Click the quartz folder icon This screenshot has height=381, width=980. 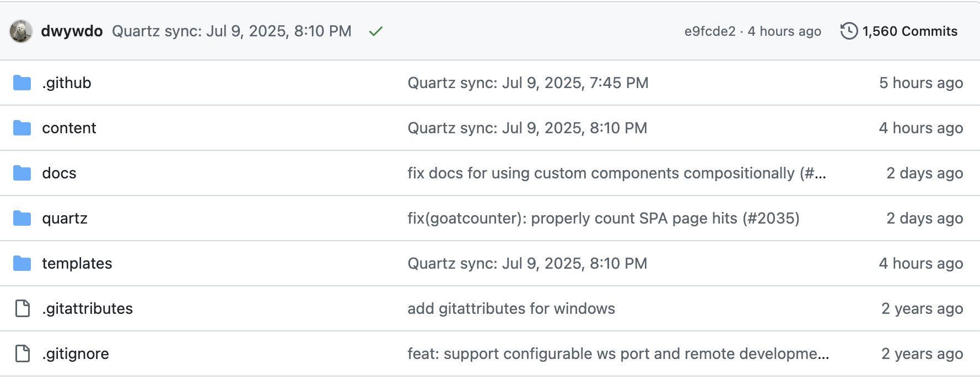click(22, 218)
